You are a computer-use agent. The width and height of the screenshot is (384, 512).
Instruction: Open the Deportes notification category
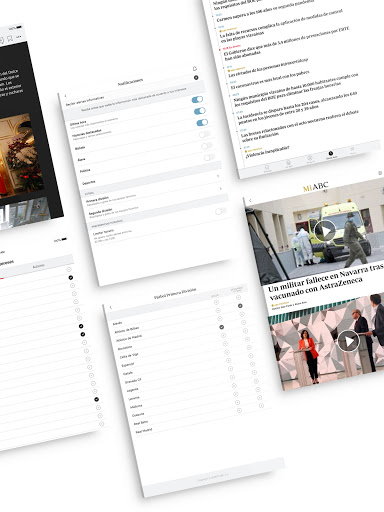(89, 182)
